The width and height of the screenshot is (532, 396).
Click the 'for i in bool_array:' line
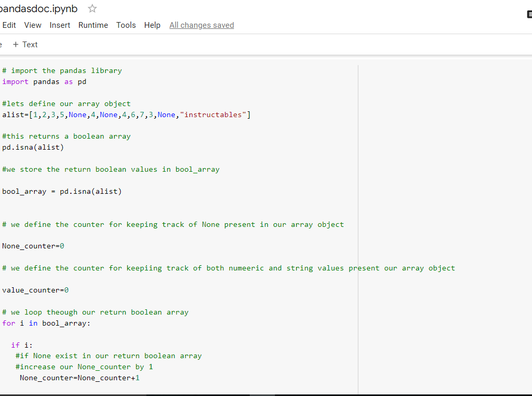46,324
